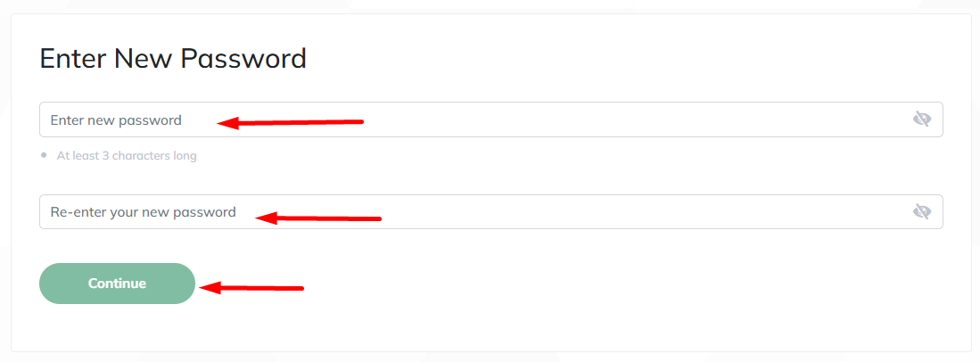The height and width of the screenshot is (362, 980).
Task: Click the red arrow in the new password field
Action: (290, 122)
